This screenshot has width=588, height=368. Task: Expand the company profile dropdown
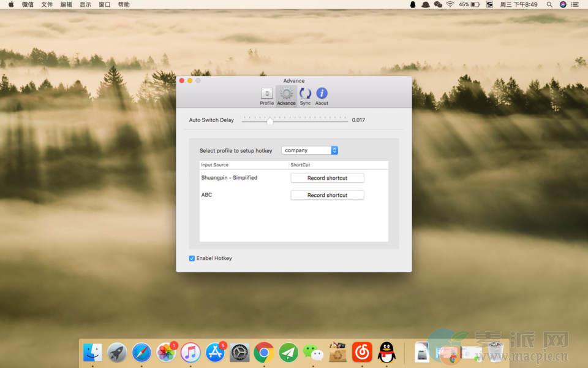point(310,150)
